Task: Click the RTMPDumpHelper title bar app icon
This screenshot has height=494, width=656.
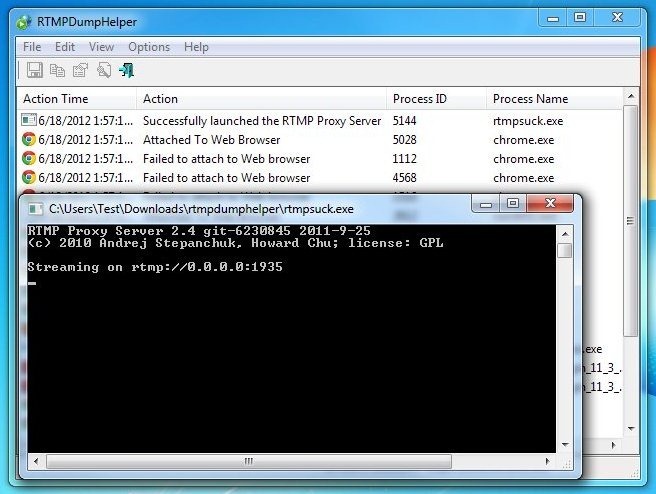Action: pos(23,22)
